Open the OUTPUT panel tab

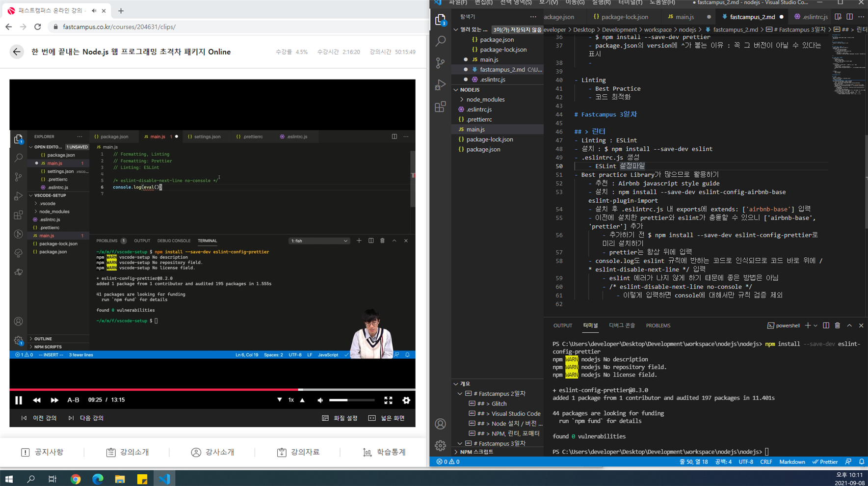(x=563, y=325)
